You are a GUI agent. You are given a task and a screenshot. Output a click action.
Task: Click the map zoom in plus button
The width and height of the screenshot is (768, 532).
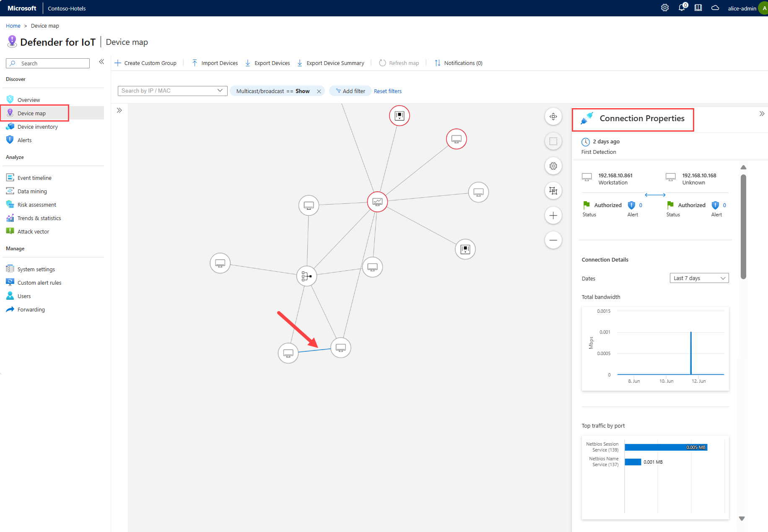(x=553, y=215)
